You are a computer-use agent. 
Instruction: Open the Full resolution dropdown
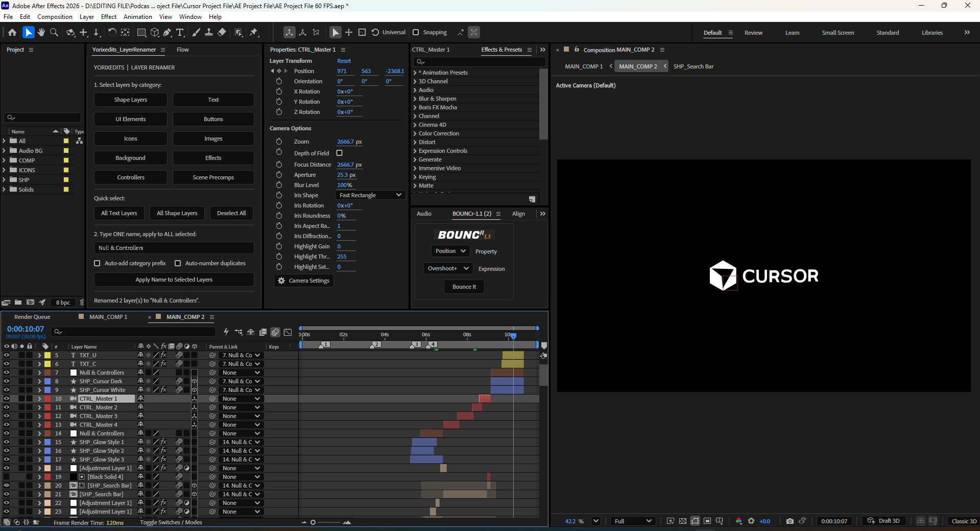point(633,521)
